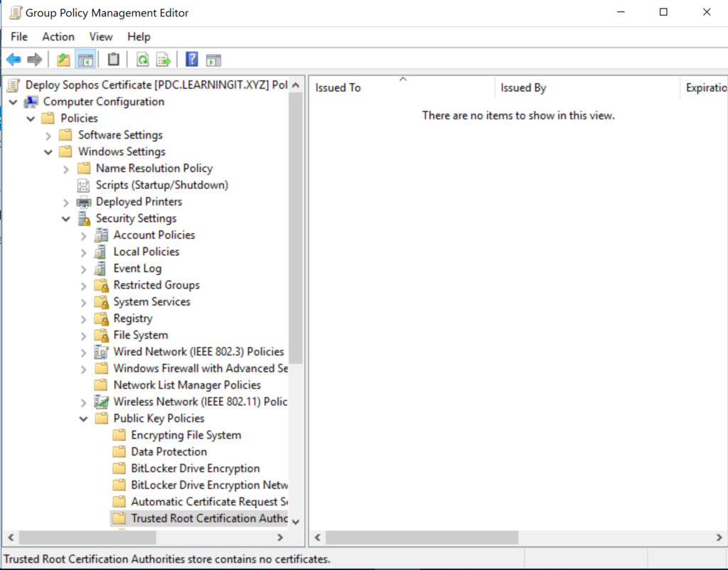This screenshot has height=570, width=728.
Task: Toggle the Show/Hide Action Pane toolbar icon
Action: [213, 60]
